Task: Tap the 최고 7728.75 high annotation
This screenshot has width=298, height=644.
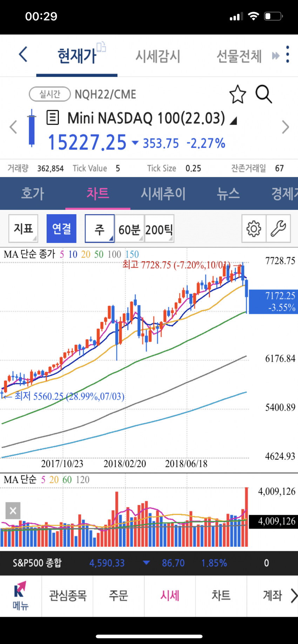Action: tap(176, 265)
